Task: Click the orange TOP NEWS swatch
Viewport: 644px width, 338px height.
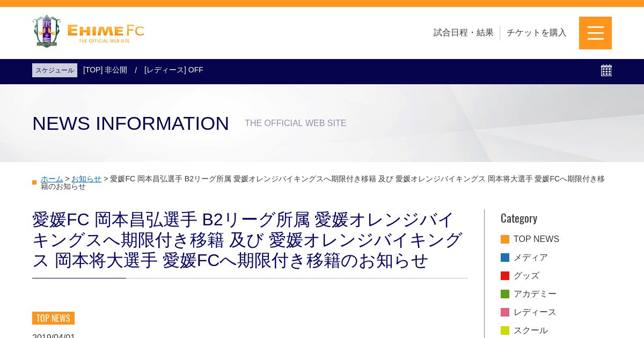Action: (505, 239)
